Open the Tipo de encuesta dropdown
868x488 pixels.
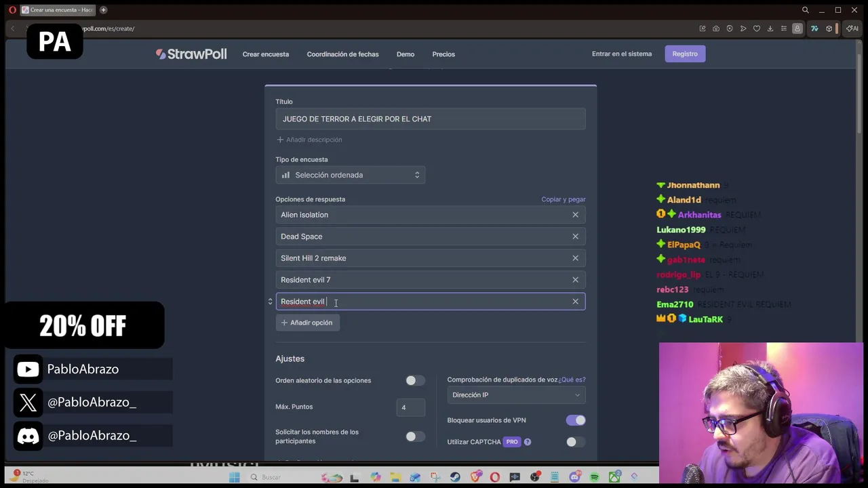click(x=351, y=176)
